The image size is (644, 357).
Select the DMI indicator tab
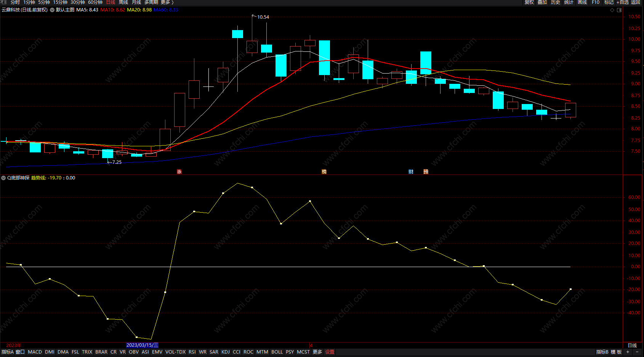pyautogui.click(x=50, y=352)
